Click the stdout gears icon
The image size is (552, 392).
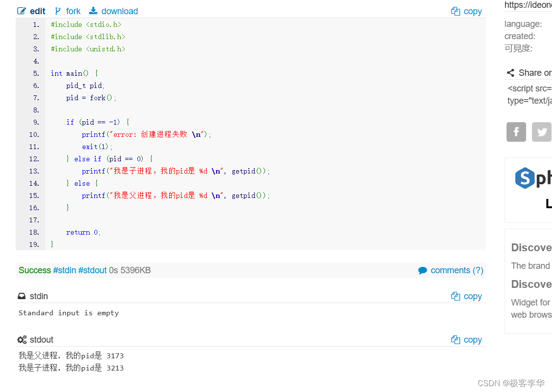click(x=22, y=340)
